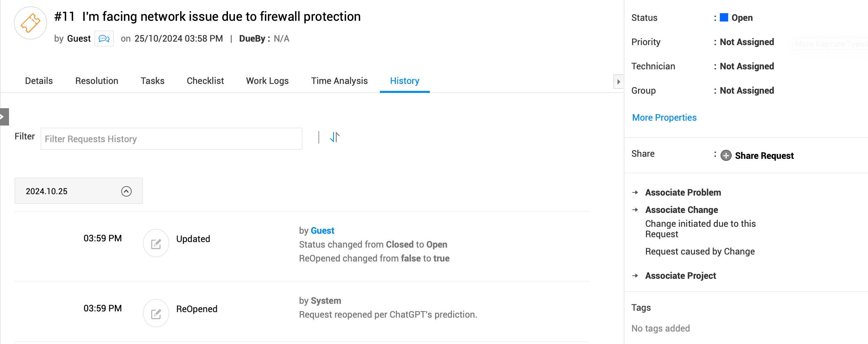Image resolution: width=868 pixels, height=344 pixels.
Task: Click the orange ticket icon beside the request title
Action: pyautogui.click(x=31, y=23)
